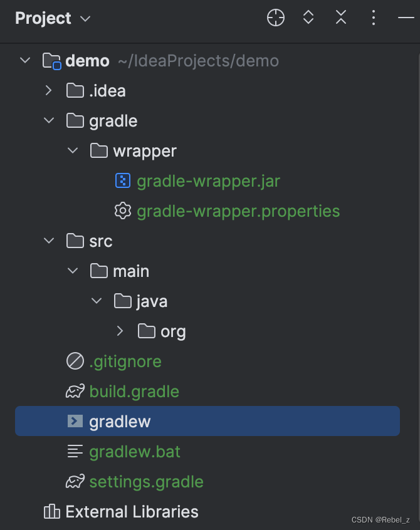Image resolution: width=420 pixels, height=530 pixels.
Task: Click the gradle-wrapper.jar archive icon
Action: click(122, 180)
